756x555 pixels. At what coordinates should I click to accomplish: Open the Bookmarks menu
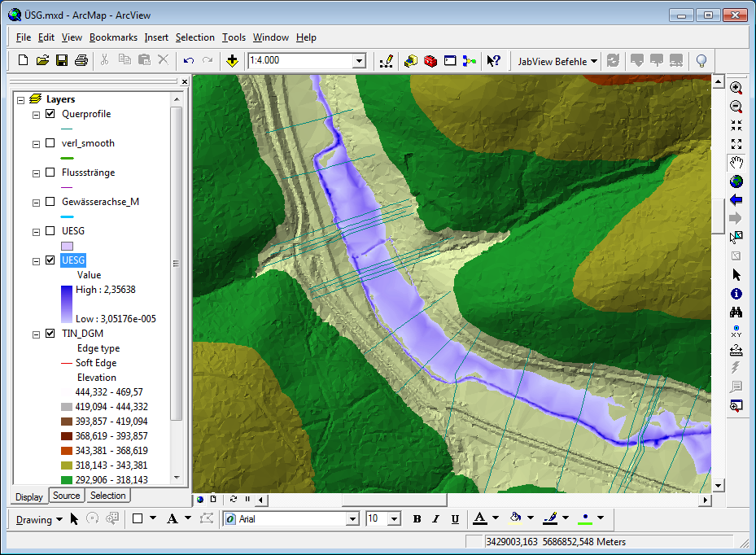pyautogui.click(x=113, y=37)
